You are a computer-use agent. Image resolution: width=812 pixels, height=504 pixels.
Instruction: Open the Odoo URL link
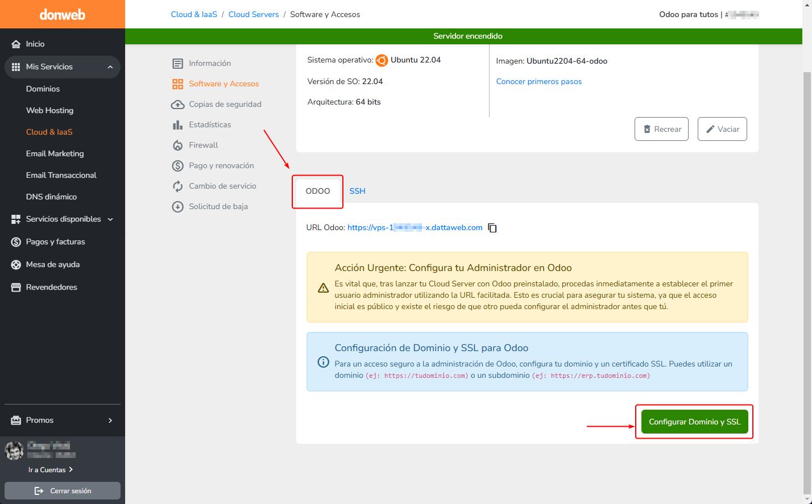pos(415,227)
